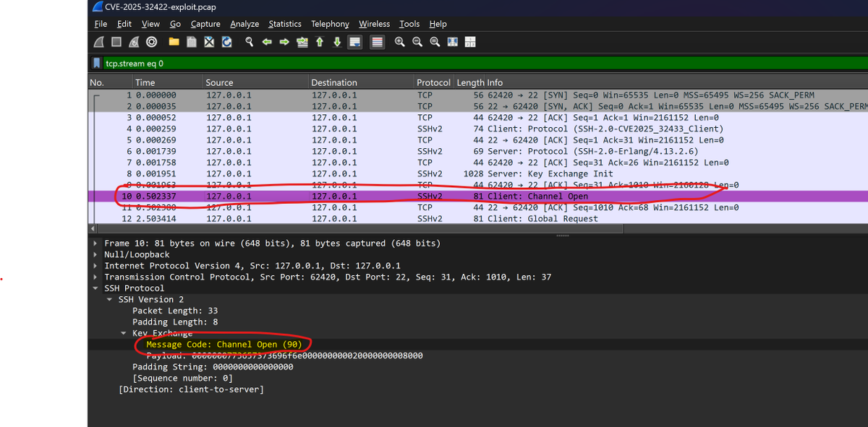Toggle auto-scroll during live capture
Image resolution: width=868 pixels, height=427 pixels.
pyautogui.click(x=354, y=42)
